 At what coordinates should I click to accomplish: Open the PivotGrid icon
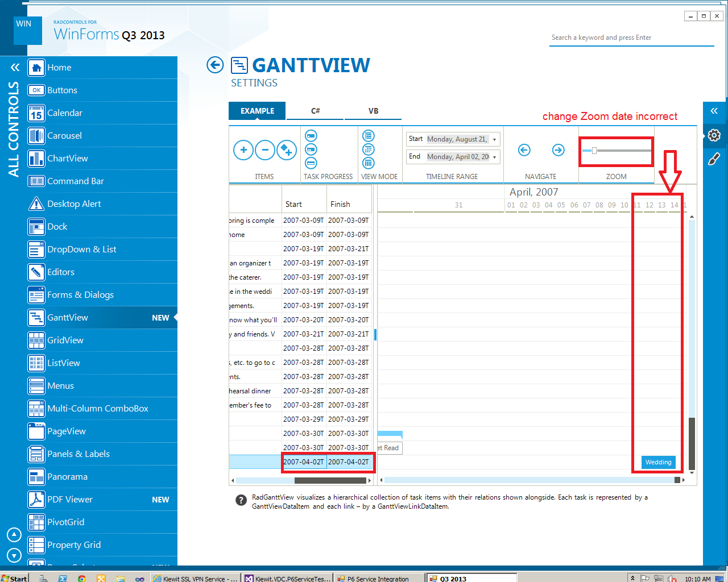[36, 522]
